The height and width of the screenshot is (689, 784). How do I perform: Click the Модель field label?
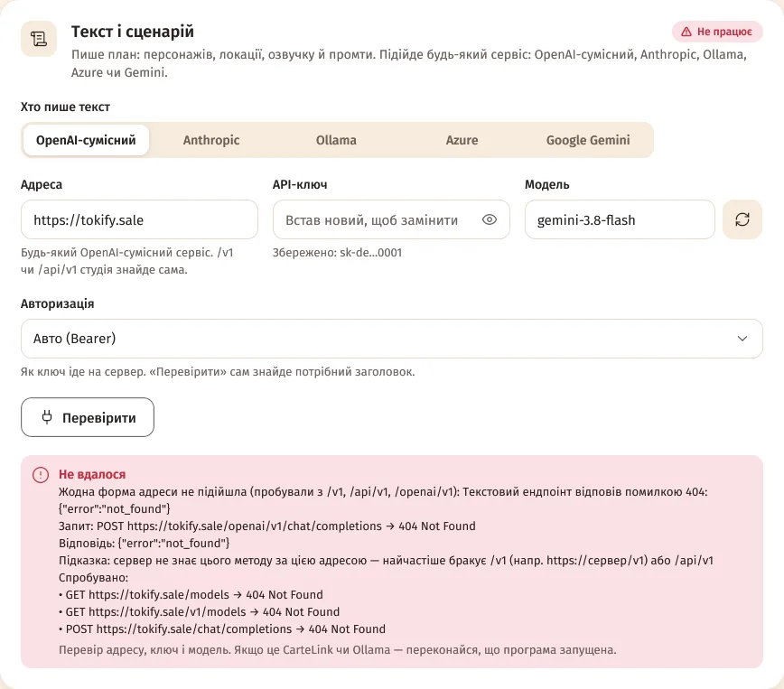[547, 184]
